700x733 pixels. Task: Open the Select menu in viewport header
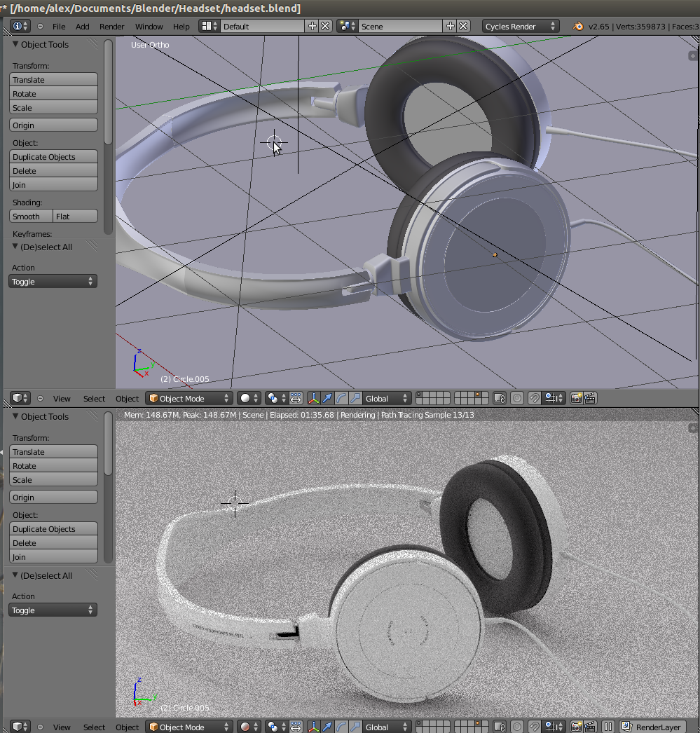pos(93,398)
